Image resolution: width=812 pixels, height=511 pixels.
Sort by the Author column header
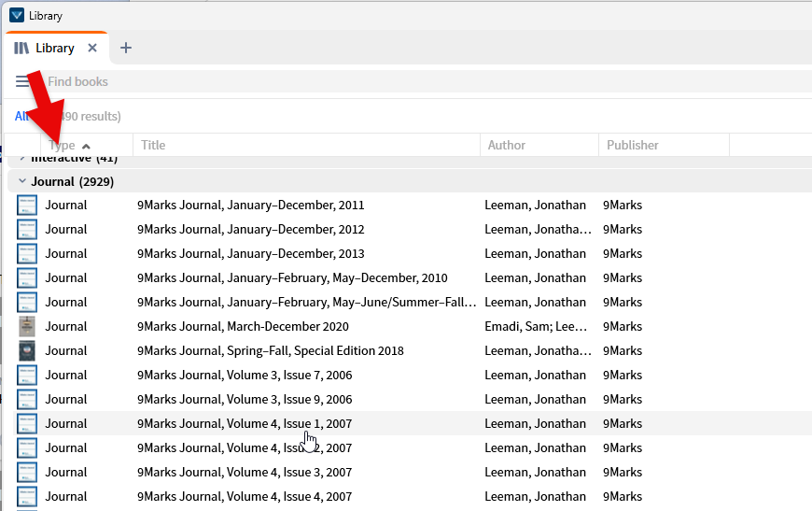coord(539,145)
